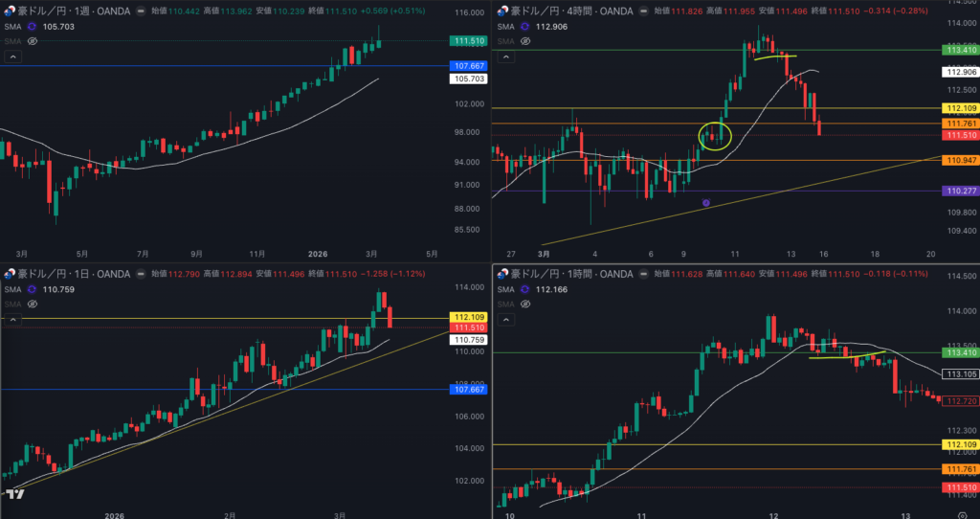Show the hidden SMA on the 1週 chart

coord(33,41)
